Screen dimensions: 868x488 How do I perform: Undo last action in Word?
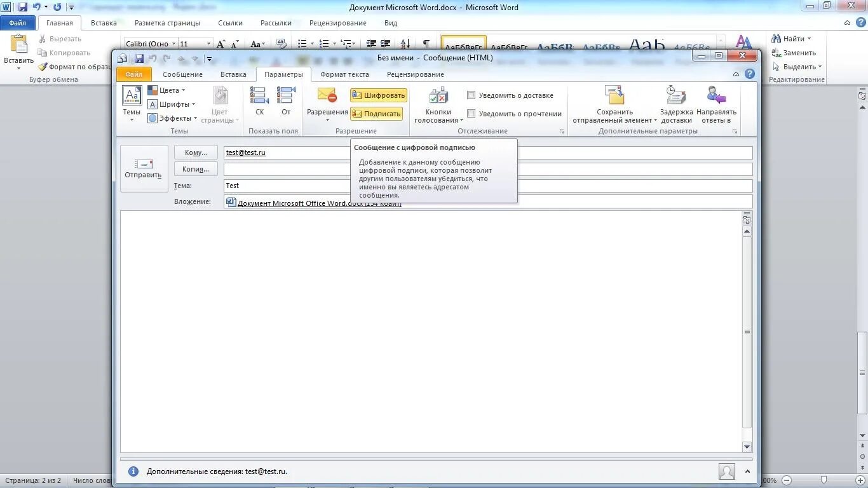(x=37, y=8)
